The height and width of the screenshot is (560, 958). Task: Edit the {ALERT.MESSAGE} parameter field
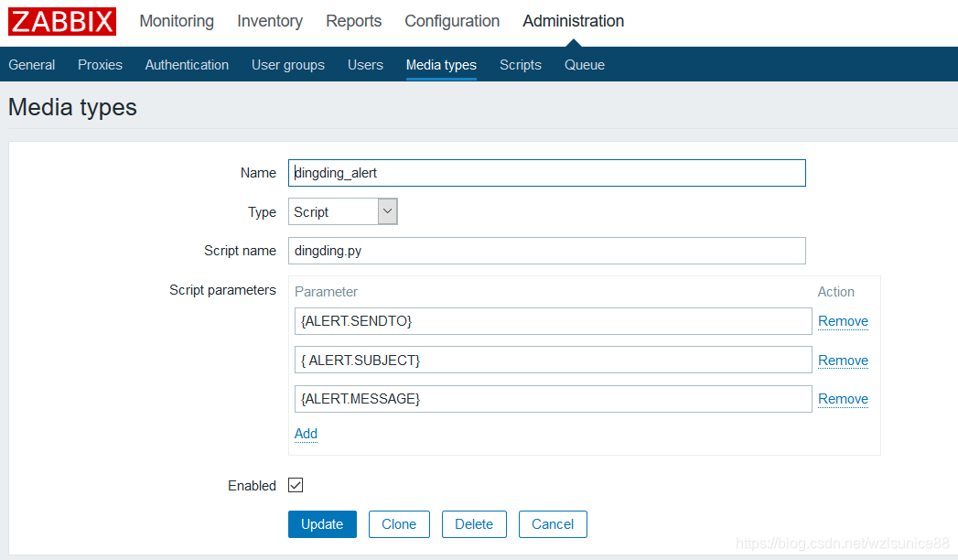coord(553,399)
